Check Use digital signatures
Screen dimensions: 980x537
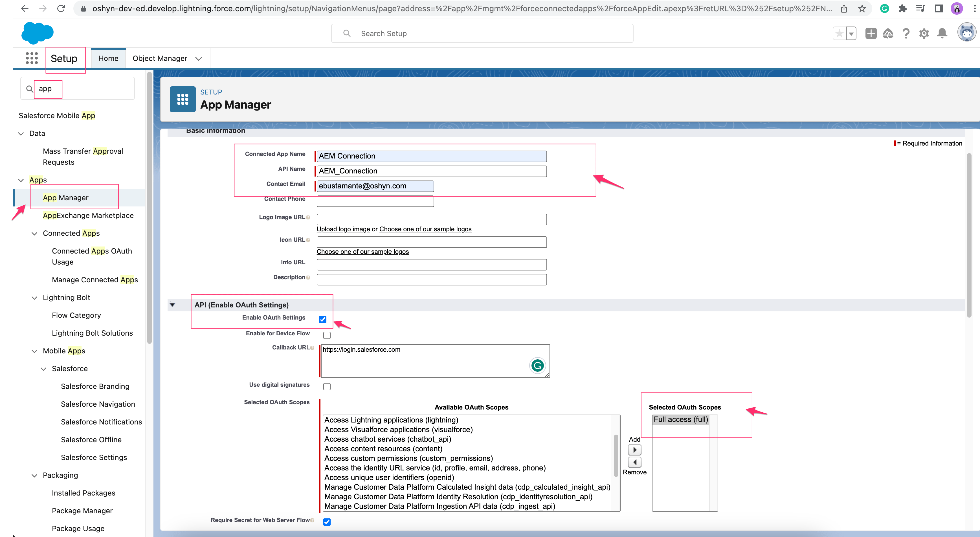[327, 386]
